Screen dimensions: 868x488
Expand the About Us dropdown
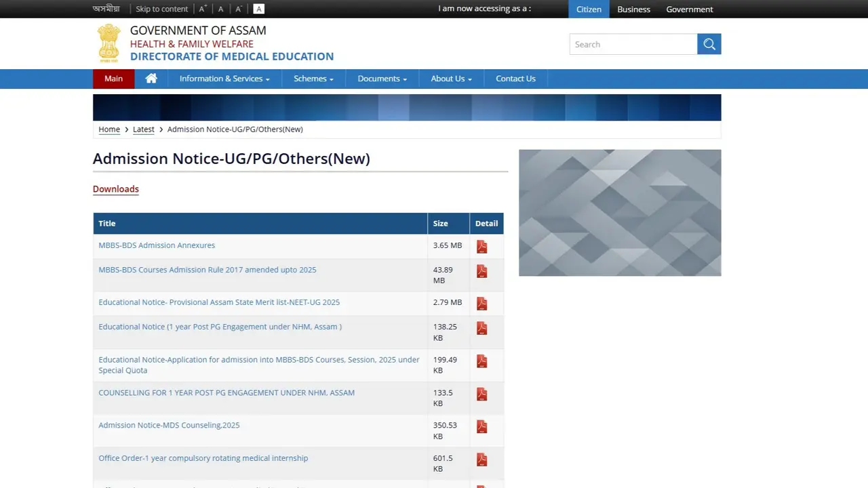[450, 78]
